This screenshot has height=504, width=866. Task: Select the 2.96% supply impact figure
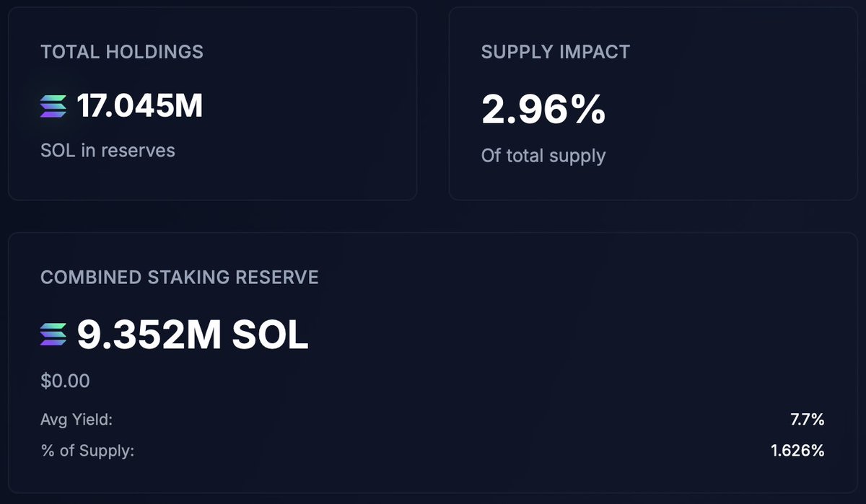pos(543,110)
